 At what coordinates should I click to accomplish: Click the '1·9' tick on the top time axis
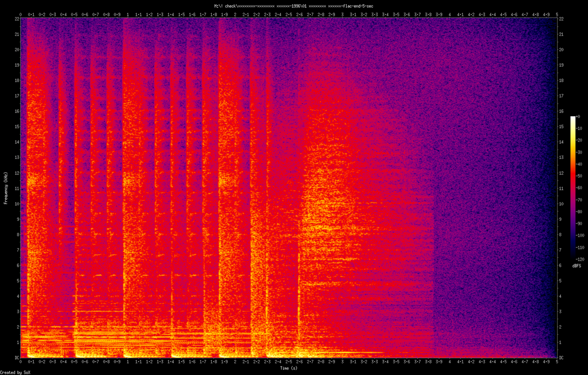coord(224,15)
